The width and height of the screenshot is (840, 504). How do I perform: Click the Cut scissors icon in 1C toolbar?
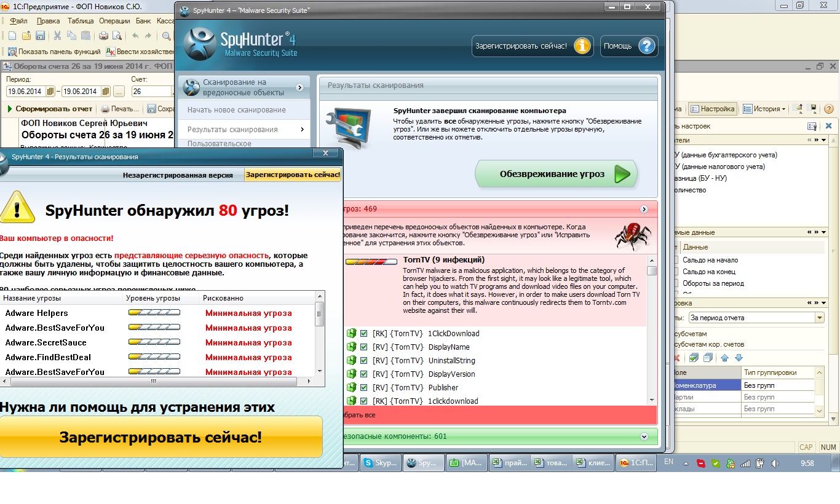[x=57, y=36]
